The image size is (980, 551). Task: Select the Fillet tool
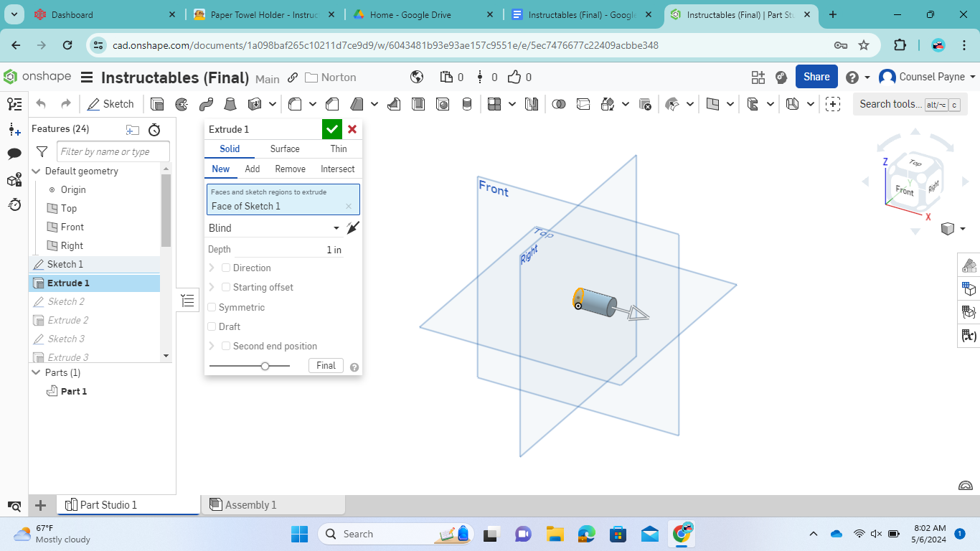pyautogui.click(x=295, y=104)
